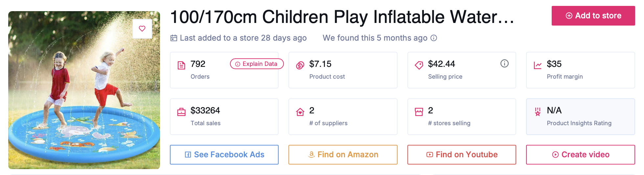Click the product cost coins icon

pyautogui.click(x=300, y=65)
